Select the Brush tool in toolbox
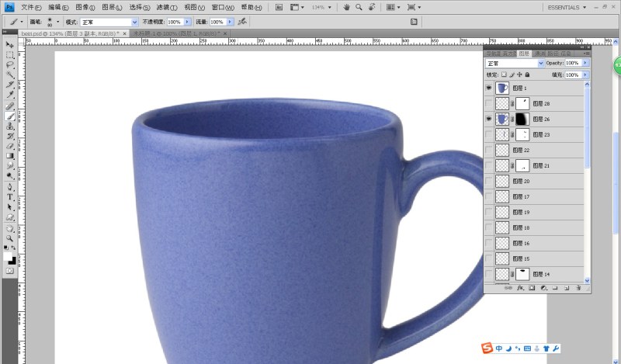This screenshot has width=621, height=364. click(10, 116)
